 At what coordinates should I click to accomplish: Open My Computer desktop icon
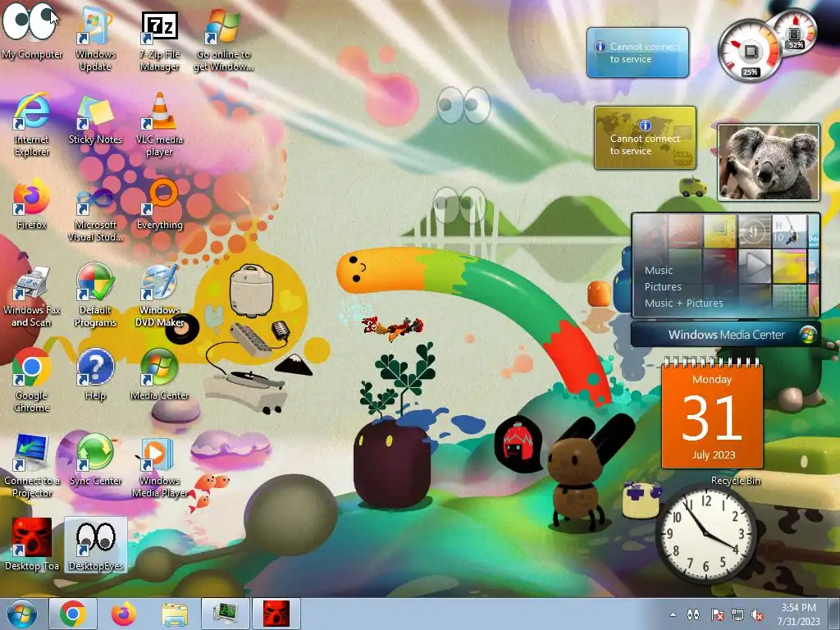[32, 31]
